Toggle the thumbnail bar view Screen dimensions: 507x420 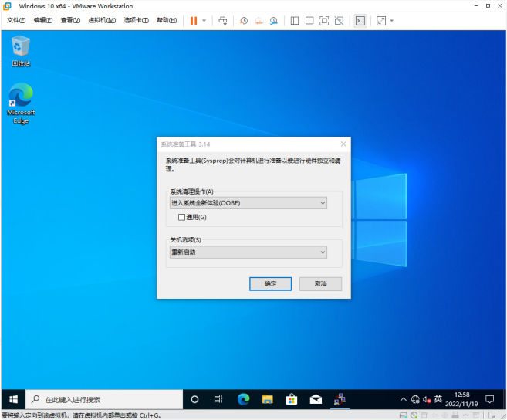[309, 21]
